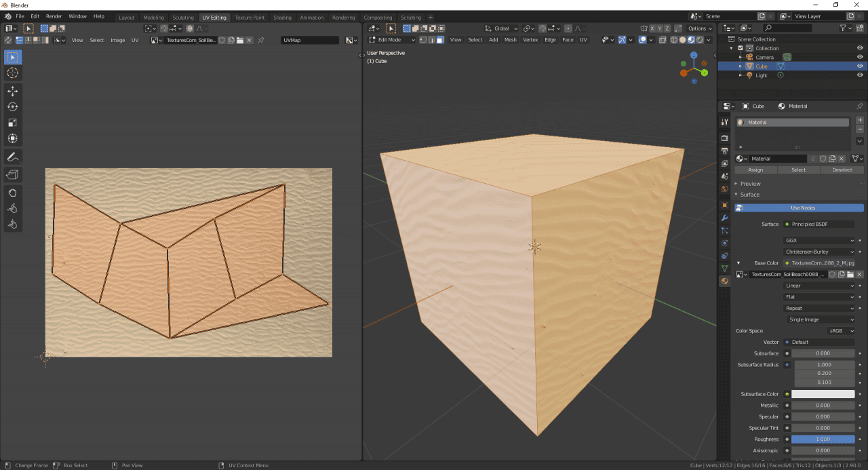Image resolution: width=868 pixels, height=470 pixels.
Task: Click the Assign button in material properties
Action: (x=755, y=170)
